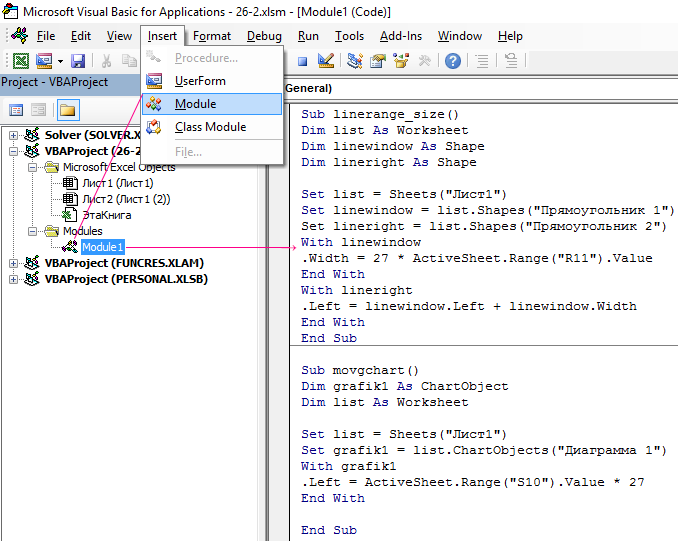The image size is (678, 541).
Task: Select the Modules folder label
Action: tap(83, 231)
